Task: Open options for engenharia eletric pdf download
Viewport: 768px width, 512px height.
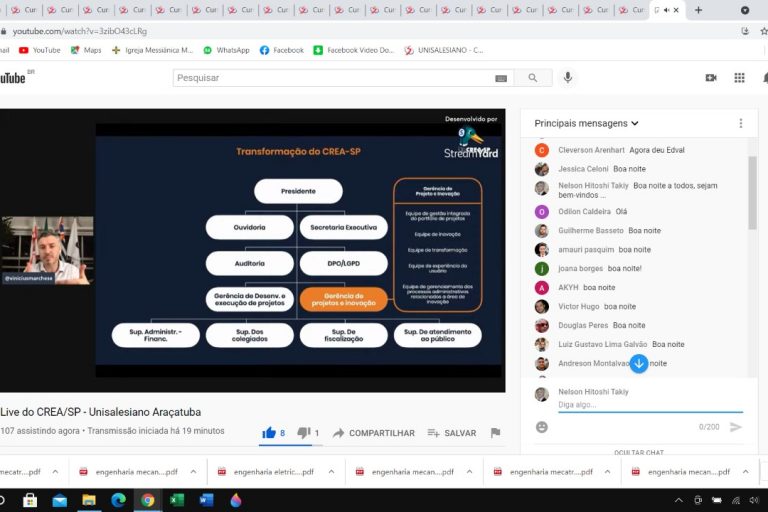Action: (x=331, y=472)
